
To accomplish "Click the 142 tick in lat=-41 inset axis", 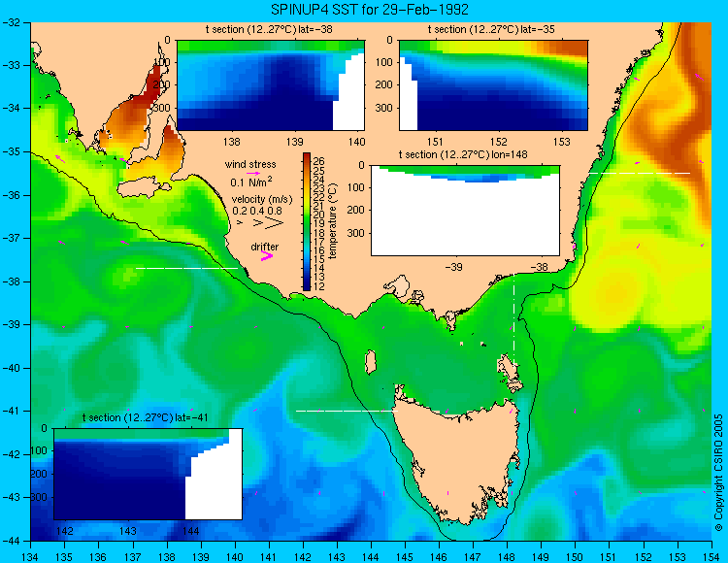I will coord(64,531).
